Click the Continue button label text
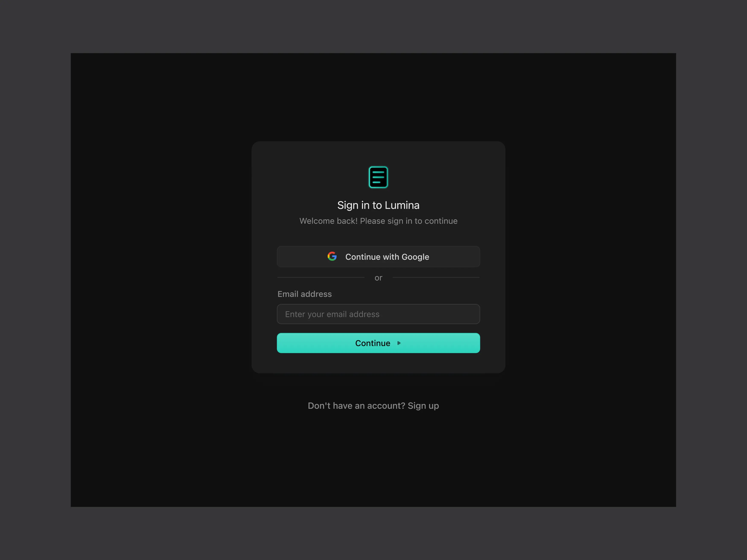Viewport: 747px width, 560px height. coord(372,343)
